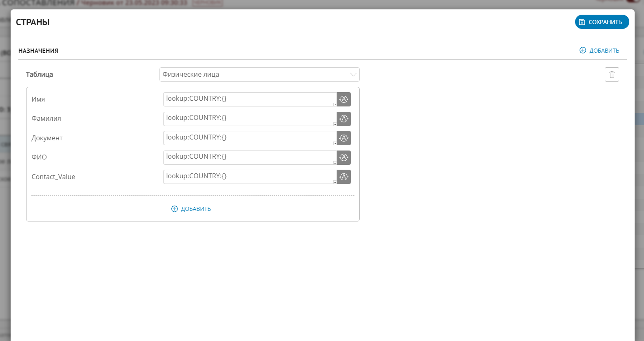This screenshot has height=341, width=644.
Task: Focus the ФИО lookup input field
Action: click(250, 157)
